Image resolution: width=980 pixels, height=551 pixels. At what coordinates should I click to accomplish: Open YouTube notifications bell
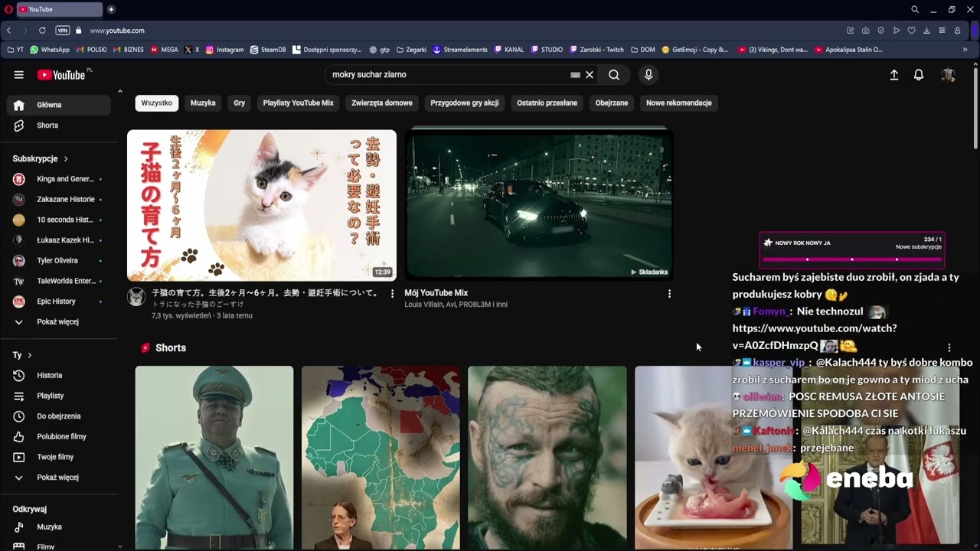(x=919, y=75)
